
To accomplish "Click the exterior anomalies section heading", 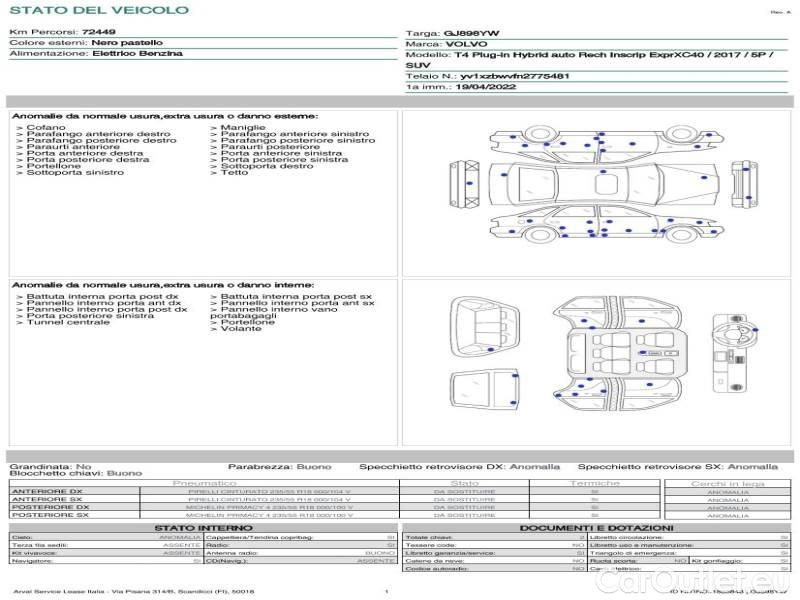I will click(x=165, y=116).
